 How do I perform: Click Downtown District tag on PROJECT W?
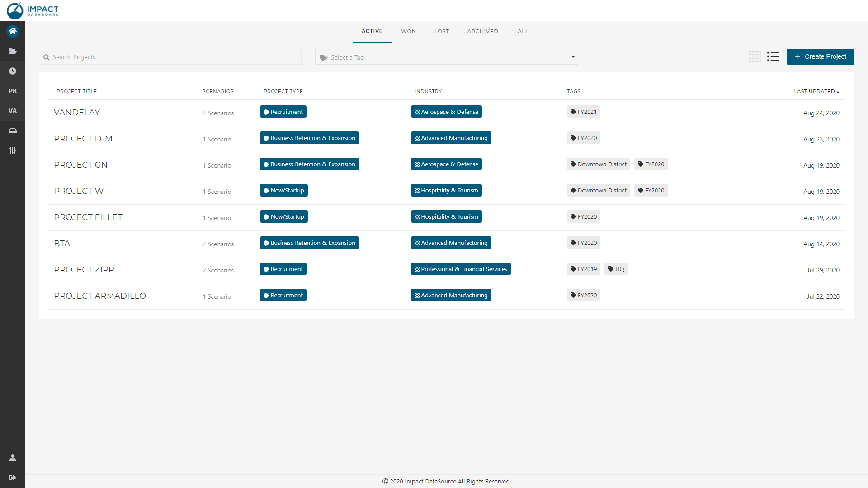coord(598,190)
